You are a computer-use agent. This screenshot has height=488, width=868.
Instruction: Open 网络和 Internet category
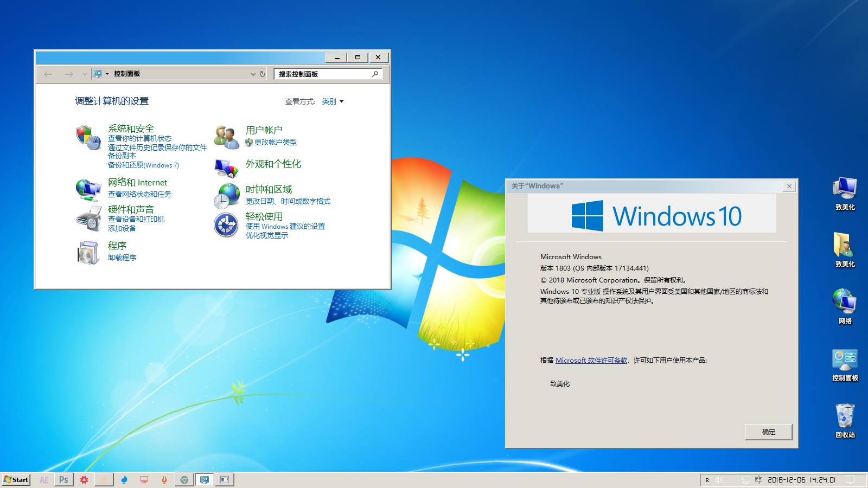[137, 182]
